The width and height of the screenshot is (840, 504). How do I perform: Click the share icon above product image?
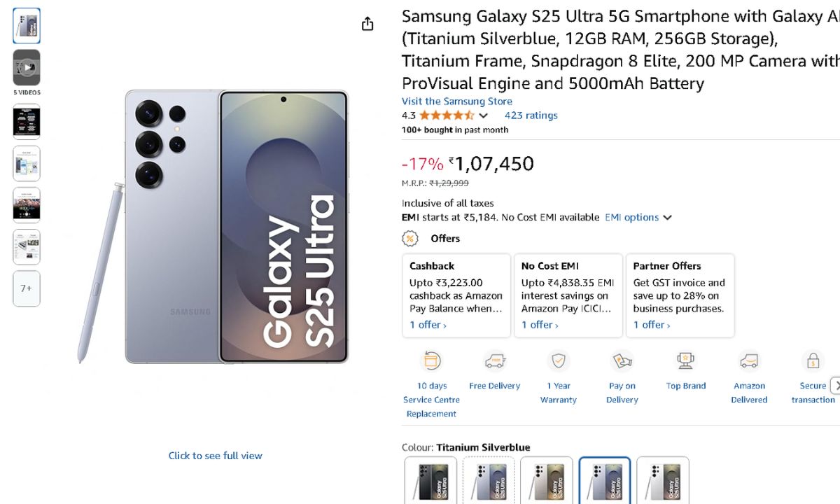point(367,24)
